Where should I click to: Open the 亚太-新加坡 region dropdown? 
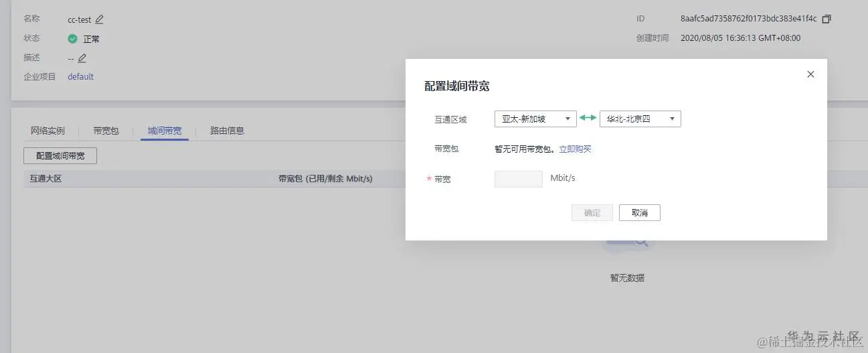click(x=535, y=119)
